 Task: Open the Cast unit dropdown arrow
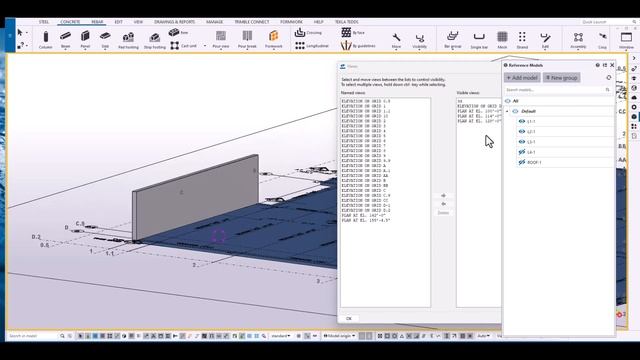(x=205, y=46)
